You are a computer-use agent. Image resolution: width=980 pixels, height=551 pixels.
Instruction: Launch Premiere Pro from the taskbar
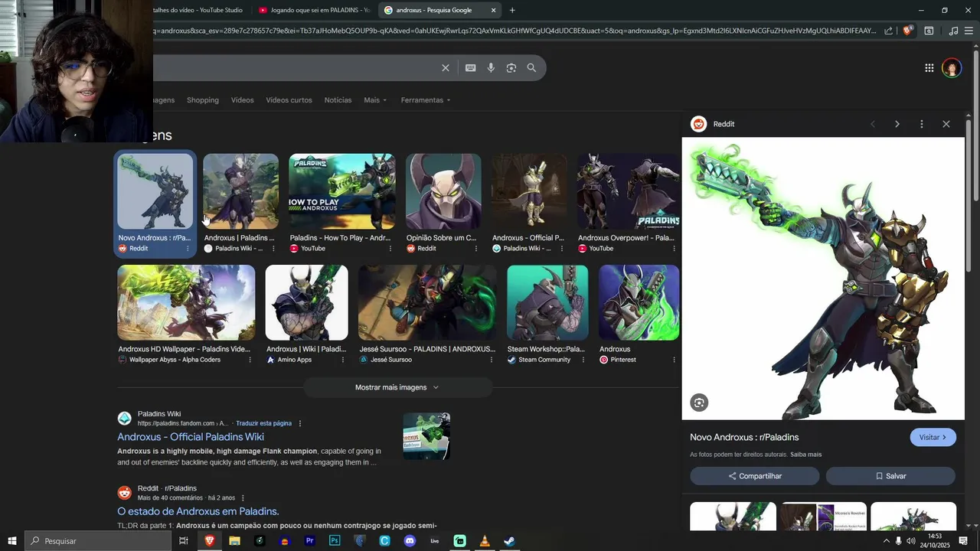tap(310, 541)
